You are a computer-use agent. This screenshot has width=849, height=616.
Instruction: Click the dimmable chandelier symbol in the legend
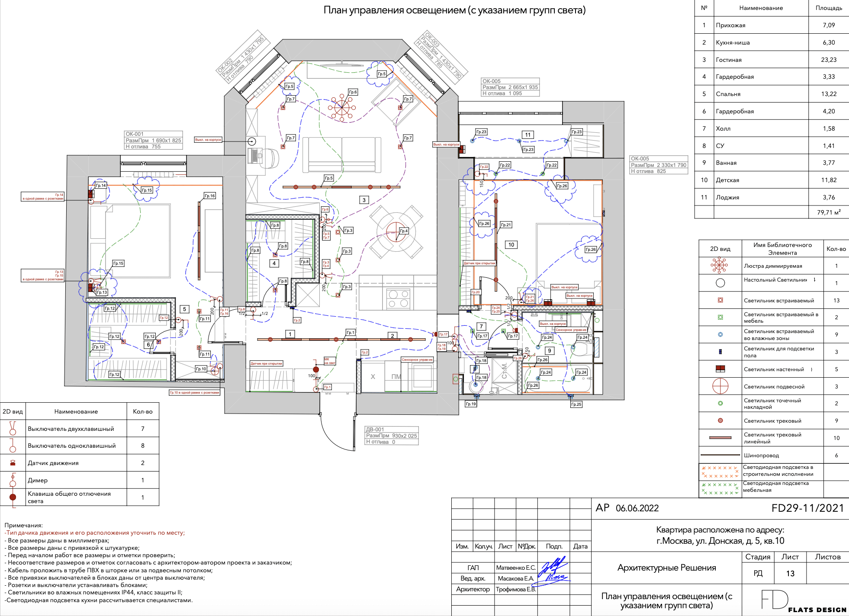pyautogui.click(x=719, y=265)
